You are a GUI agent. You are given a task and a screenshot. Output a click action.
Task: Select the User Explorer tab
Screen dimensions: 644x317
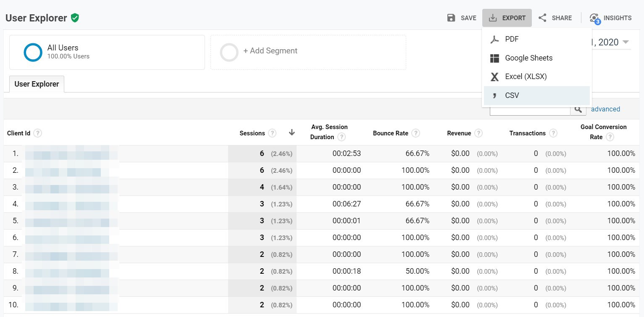(x=37, y=84)
